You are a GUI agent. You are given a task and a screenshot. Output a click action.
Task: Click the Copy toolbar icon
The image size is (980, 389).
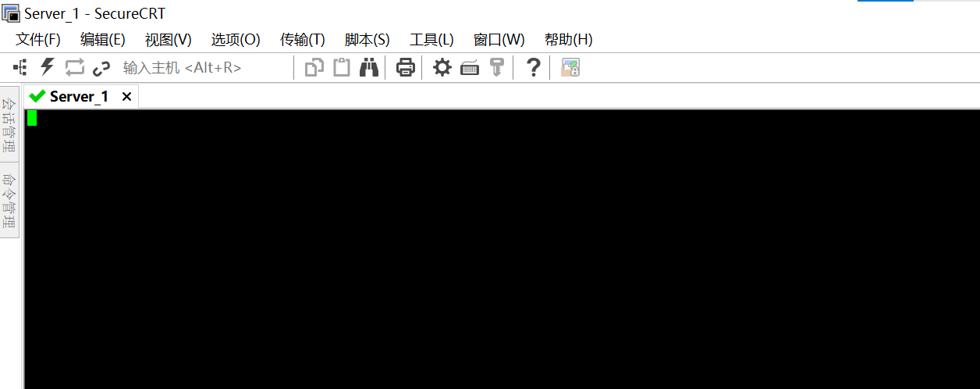(x=314, y=68)
